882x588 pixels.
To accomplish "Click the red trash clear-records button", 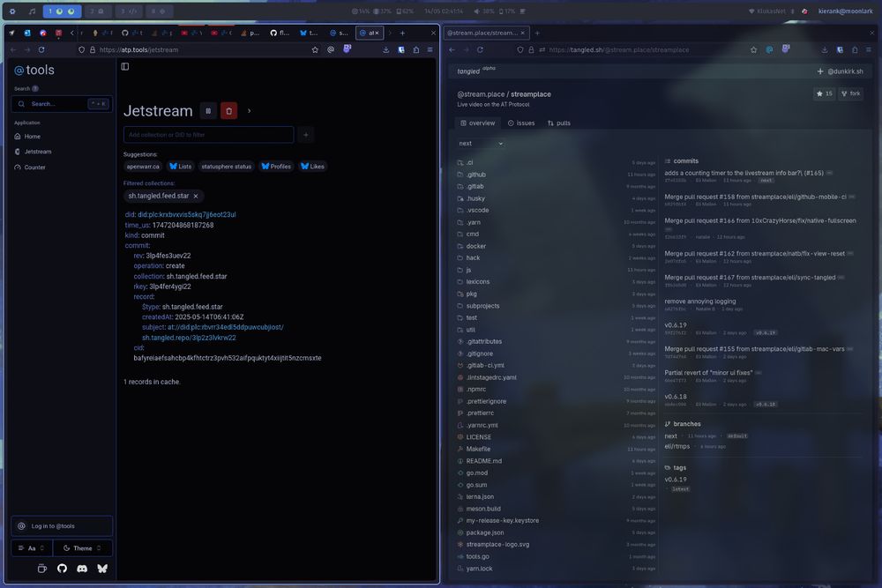I will pos(229,111).
